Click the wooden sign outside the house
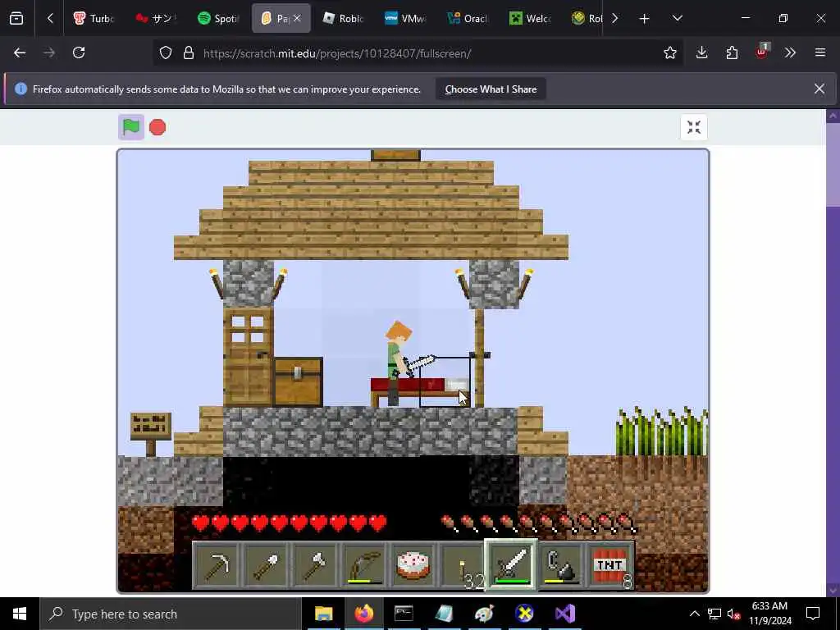Image resolution: width=840 pixels, height=630 pixels. point(151,433)
